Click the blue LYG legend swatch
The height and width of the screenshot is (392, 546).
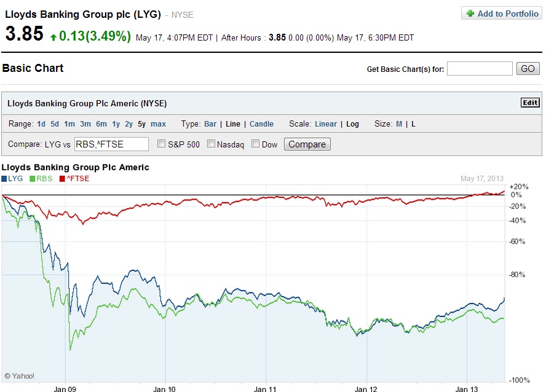coord(4,179)
